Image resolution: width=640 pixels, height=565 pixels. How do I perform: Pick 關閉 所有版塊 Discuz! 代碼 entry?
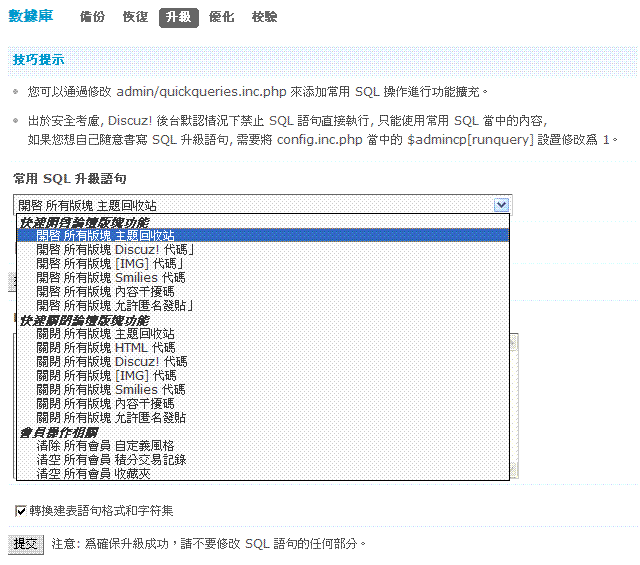263,362
